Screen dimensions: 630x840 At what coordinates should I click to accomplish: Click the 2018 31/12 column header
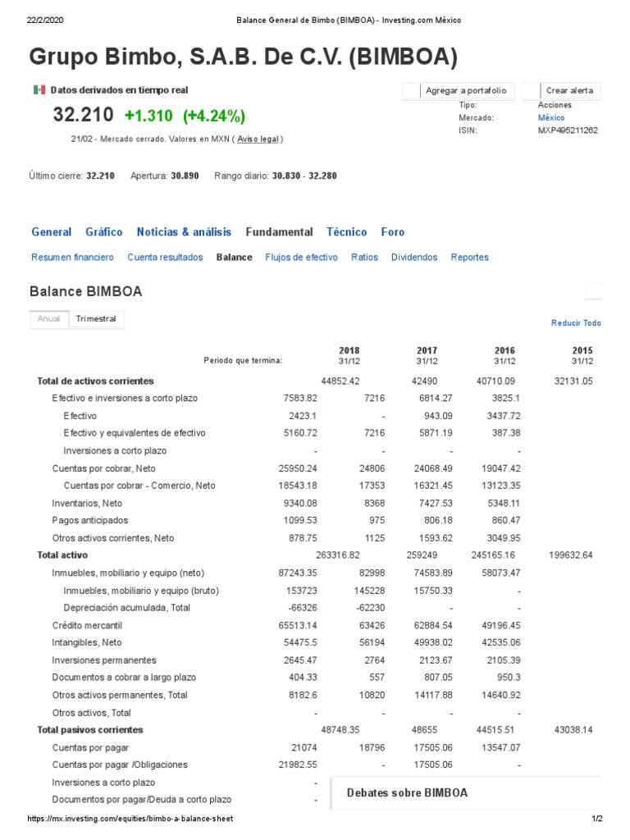pyautogui.click(x=349, y=355)
